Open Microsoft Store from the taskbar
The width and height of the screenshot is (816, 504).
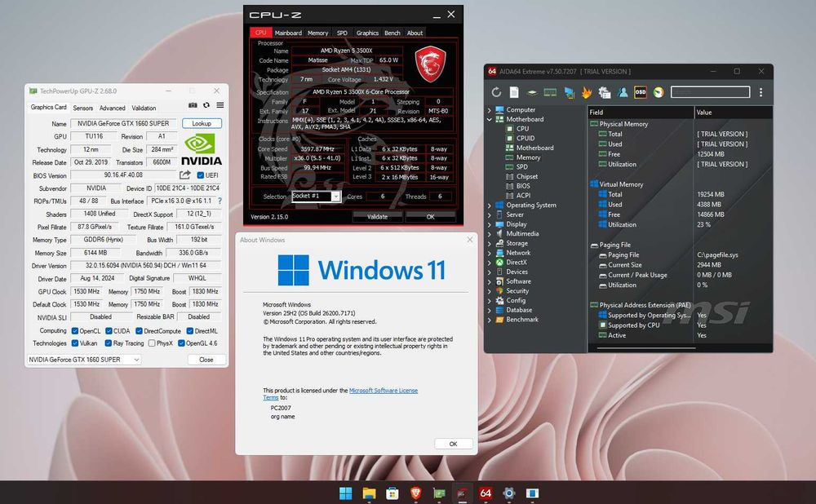(392, 493)
